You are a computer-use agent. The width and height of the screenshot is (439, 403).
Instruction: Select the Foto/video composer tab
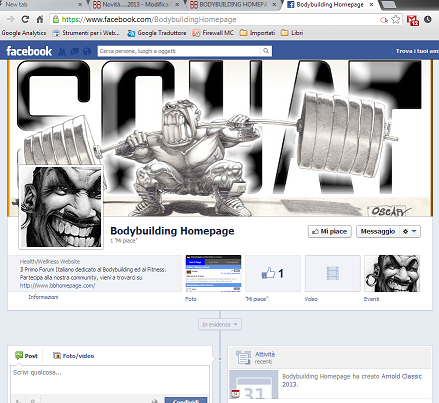(74, 356)
